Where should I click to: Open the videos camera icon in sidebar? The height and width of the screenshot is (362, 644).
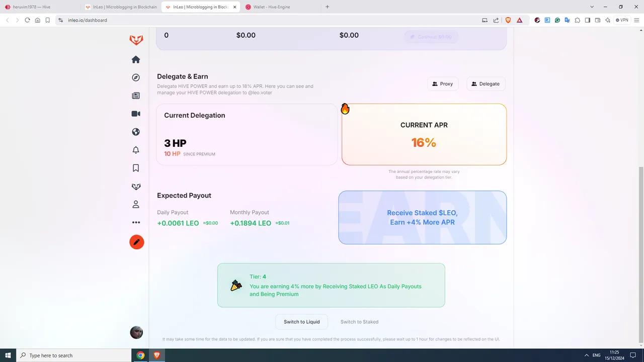tap(136, 114)
